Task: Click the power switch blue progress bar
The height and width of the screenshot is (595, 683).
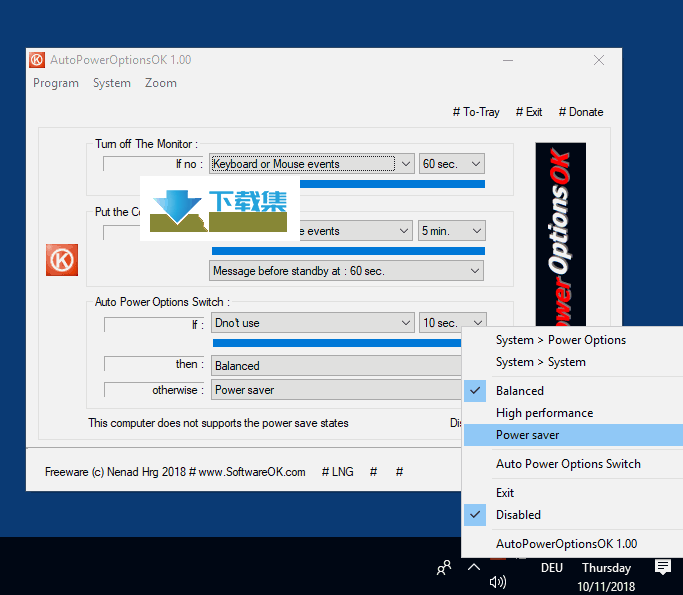Action: pos(337,343)
